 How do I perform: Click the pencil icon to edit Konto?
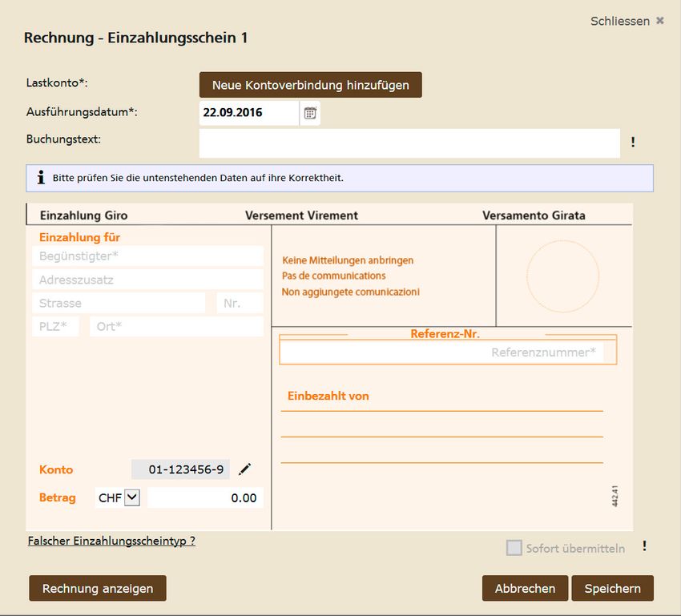coord(245,469)
